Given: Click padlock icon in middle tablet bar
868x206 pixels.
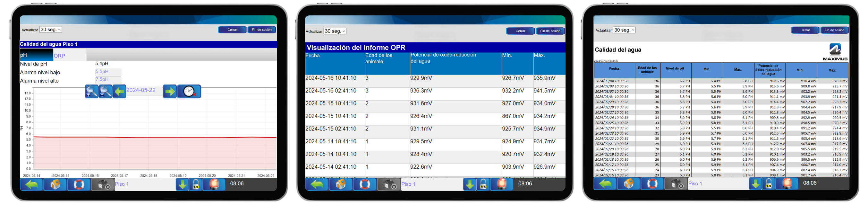Looking at the screenshot, I should pyautogui.click(x=483, y=184).
